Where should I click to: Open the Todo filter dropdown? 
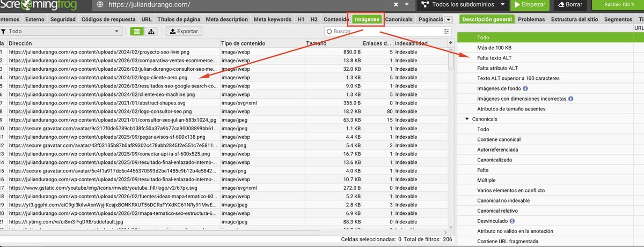(x=61, y=32)
